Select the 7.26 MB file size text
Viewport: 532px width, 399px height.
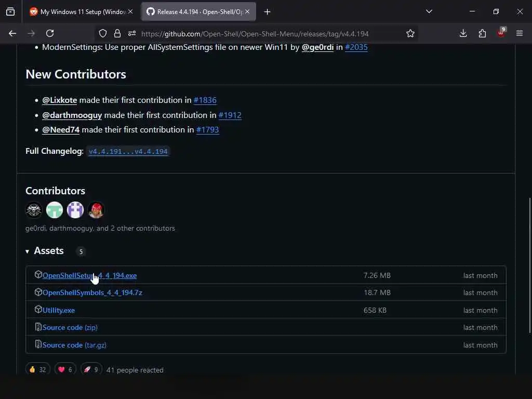[377, 275]
